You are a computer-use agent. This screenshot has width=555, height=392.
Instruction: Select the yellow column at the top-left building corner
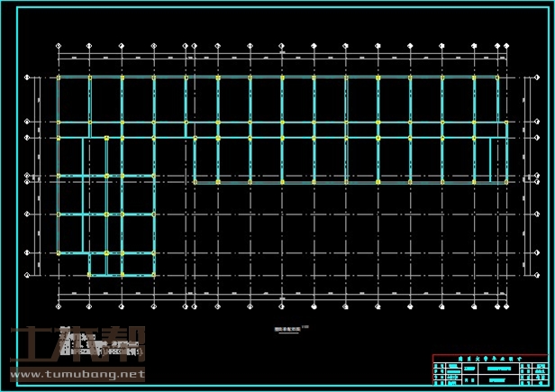click(59, 78)
